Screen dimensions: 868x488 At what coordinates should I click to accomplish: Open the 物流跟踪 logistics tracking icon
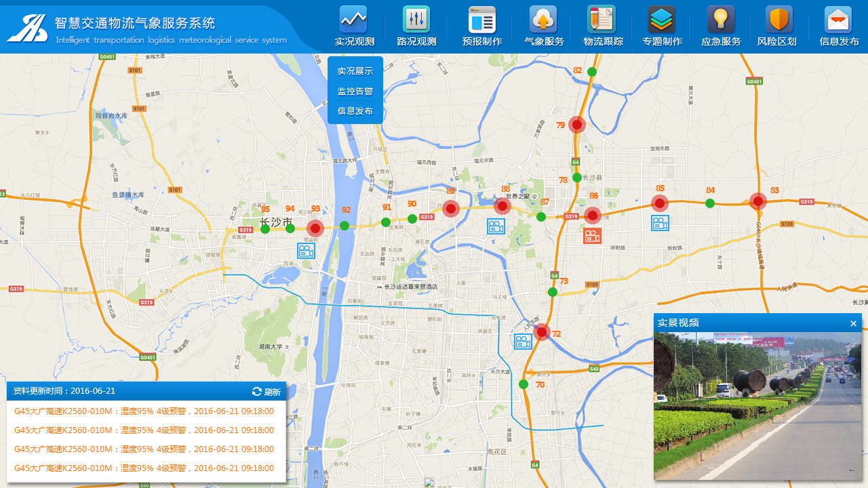coord(602,20)
